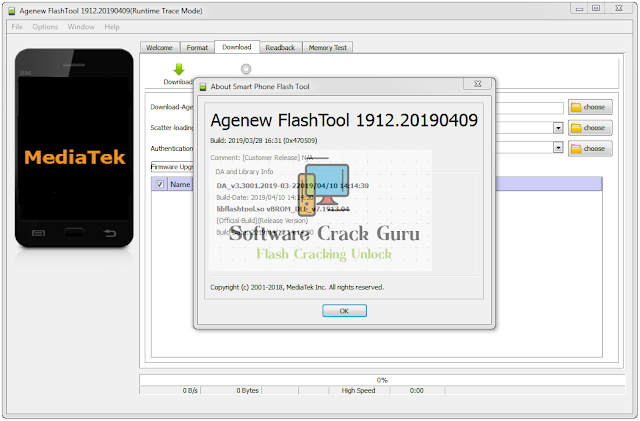Expand the Authentication file dropdown arrow
This screenshot has height=421, width=640.
pos(558,147)
